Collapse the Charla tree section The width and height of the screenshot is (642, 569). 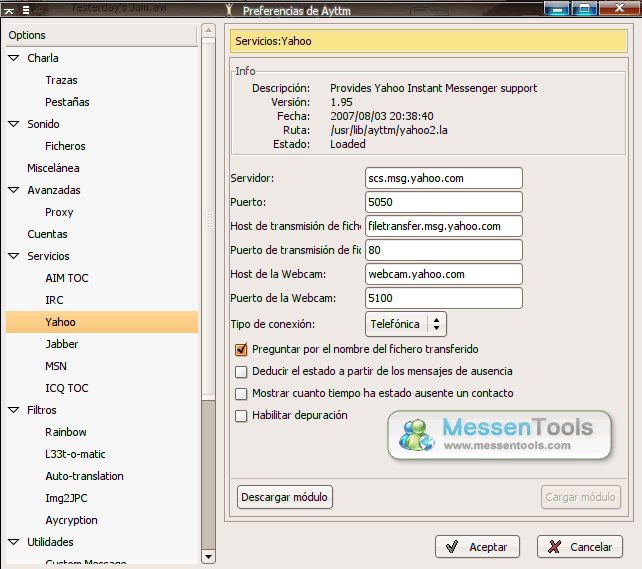(14, 58)
